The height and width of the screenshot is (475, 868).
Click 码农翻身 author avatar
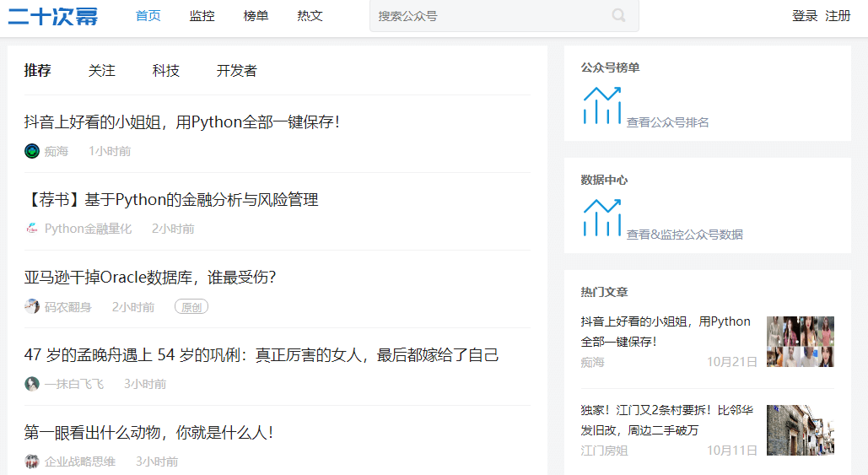[32, 306]
